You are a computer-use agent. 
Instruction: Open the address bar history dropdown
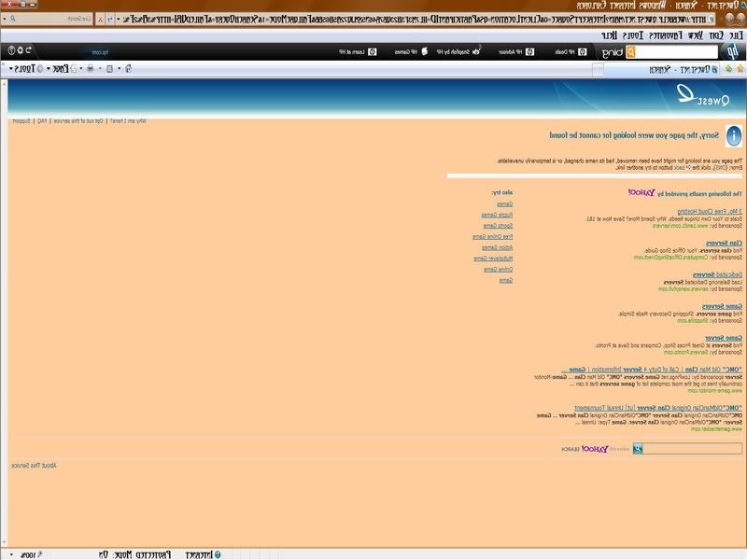[x=119, y=19]
